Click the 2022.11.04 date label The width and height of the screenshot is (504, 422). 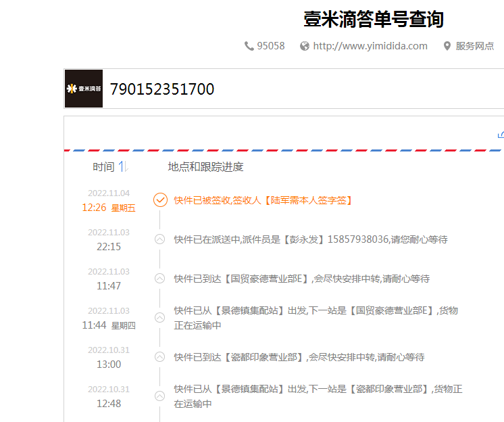click(x=109, y=193)
